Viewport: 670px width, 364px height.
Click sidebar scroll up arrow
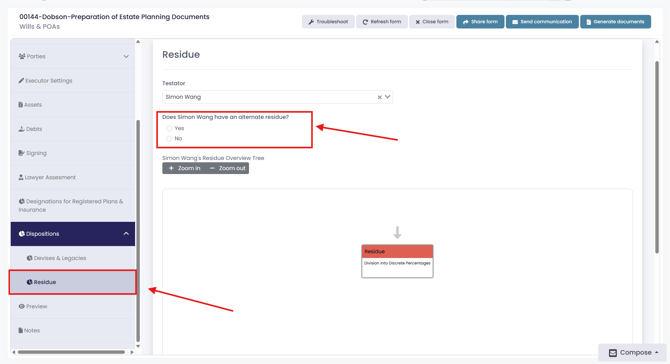[138, 42]
